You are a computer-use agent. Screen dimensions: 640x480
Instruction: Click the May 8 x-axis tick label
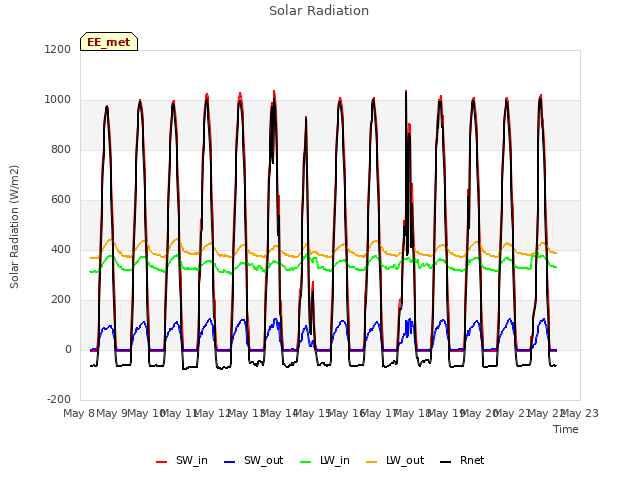pyautogui.click(x=79, y=413)
